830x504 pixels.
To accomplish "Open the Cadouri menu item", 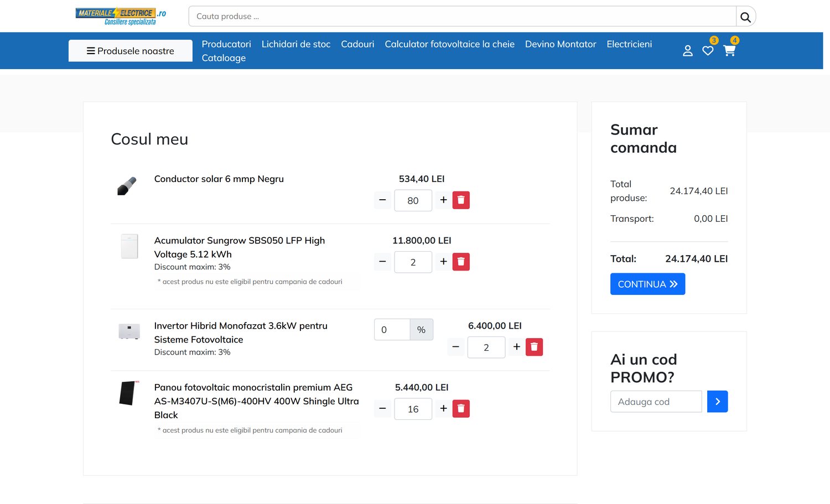I will tap(357, 44).
